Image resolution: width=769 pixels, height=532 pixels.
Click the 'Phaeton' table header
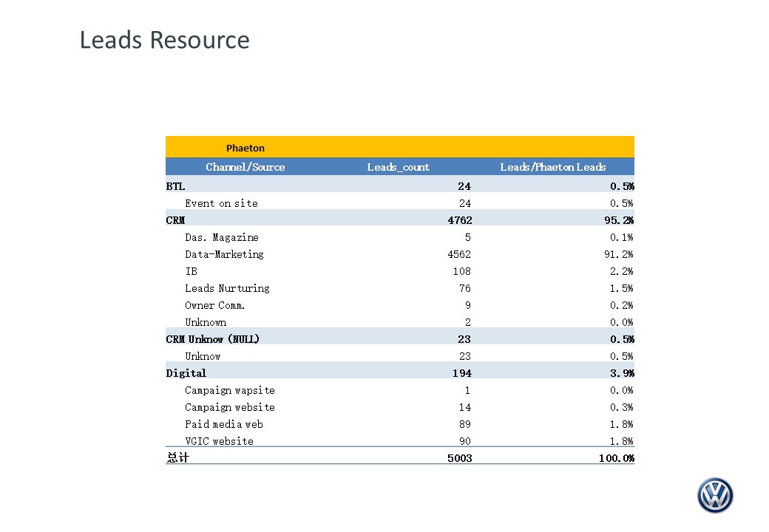(x=245, y=148)
